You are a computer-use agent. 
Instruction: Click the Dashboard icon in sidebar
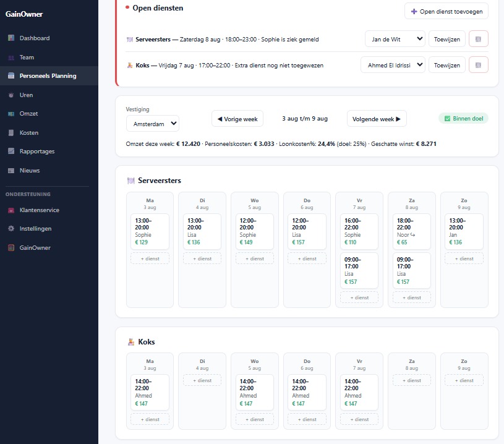[11, 38]
